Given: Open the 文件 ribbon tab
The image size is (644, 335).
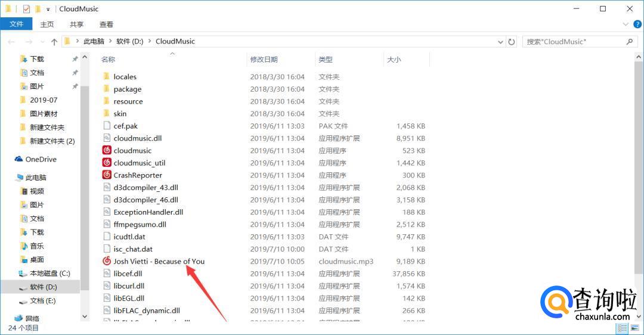Looking at the screenshot, I should pyautogui.click(x=16, y=24).
